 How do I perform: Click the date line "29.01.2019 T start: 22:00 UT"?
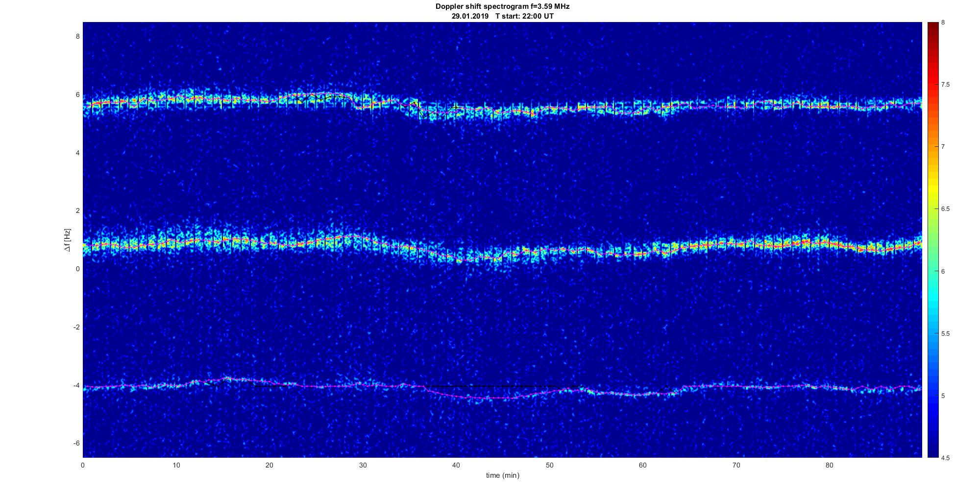(x=502, y=16)
